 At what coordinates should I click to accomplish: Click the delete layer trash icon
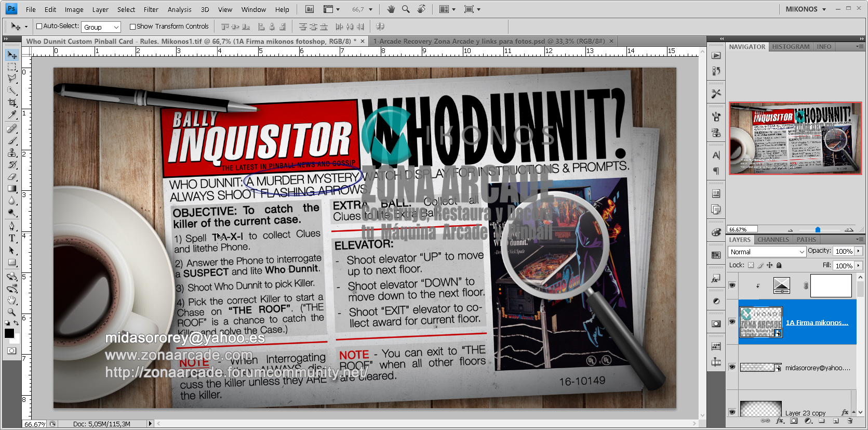[x=850, y=421]
